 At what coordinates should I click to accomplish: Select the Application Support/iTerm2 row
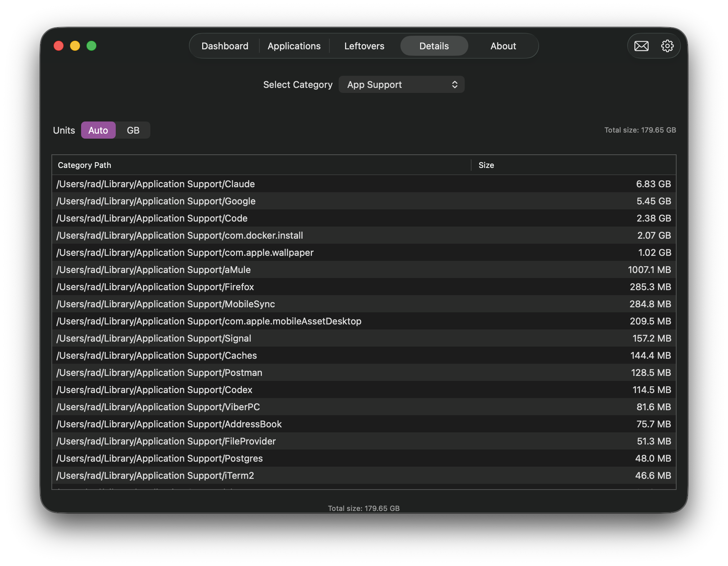(x=364, y=476)
